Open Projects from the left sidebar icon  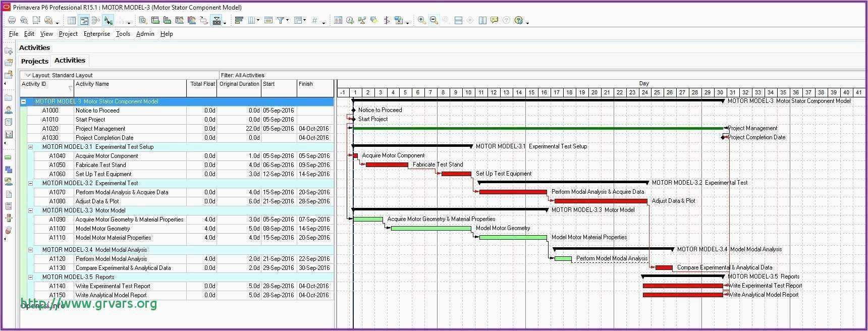[x=9, y=97]
